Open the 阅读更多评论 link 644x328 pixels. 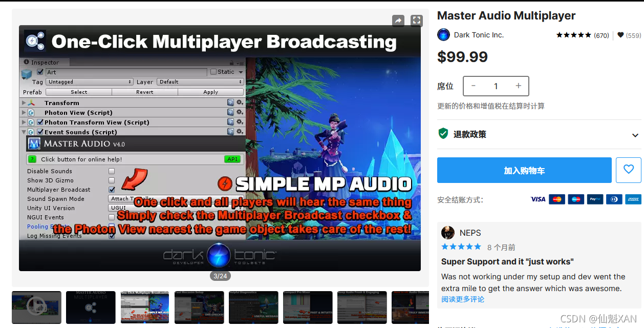pos(463,299)
